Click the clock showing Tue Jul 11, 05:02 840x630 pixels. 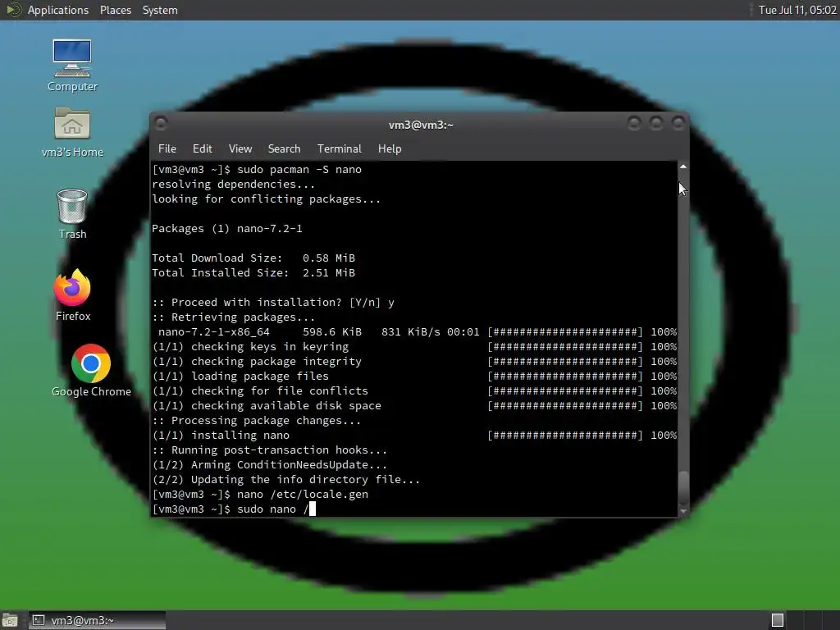coord(797,10)
